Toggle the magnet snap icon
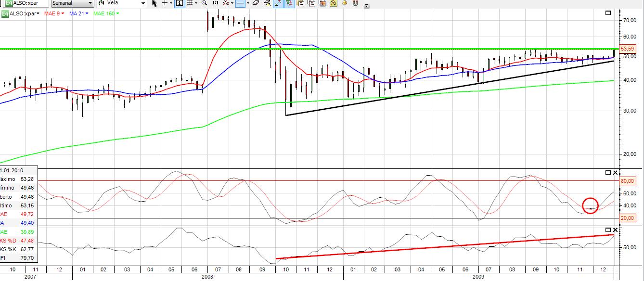This screenshot has width=644, height=281. point(356,3)
